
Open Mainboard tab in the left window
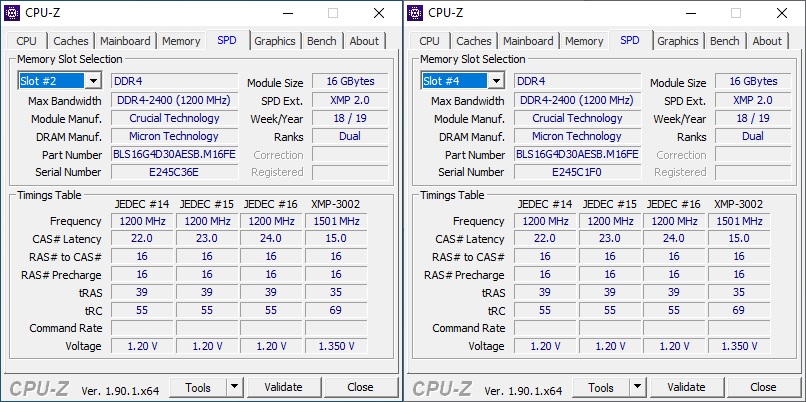(x=125, y=41)
